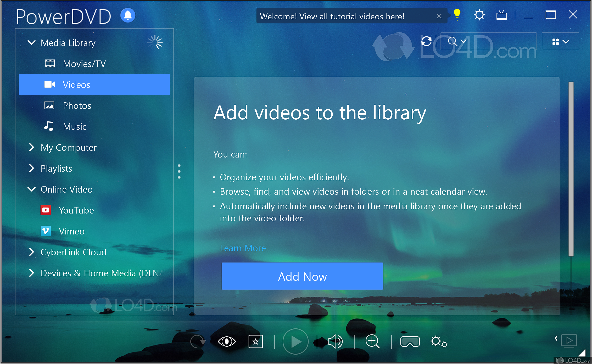Open Movies/TV library
Image resolution: width=592 pixels, height=364 pixels.
click(94, 64)
